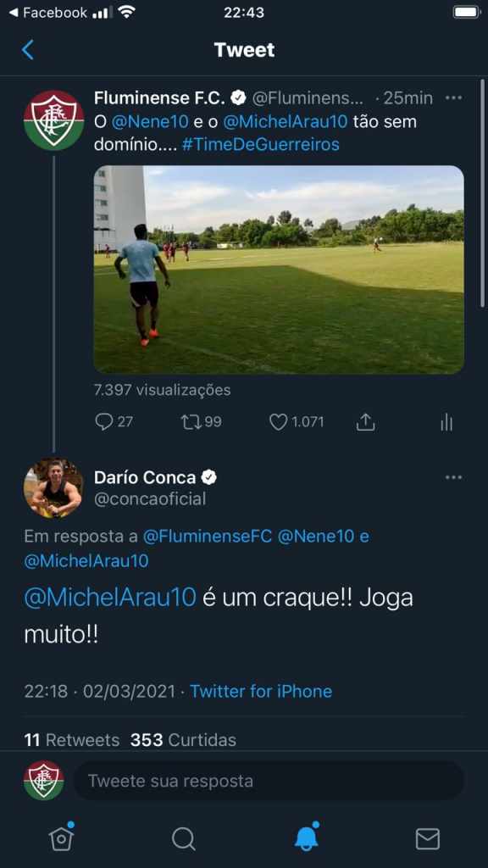Tap the Twitter for iPhone link
Screen dimensions: 488x868
point(261,691)
